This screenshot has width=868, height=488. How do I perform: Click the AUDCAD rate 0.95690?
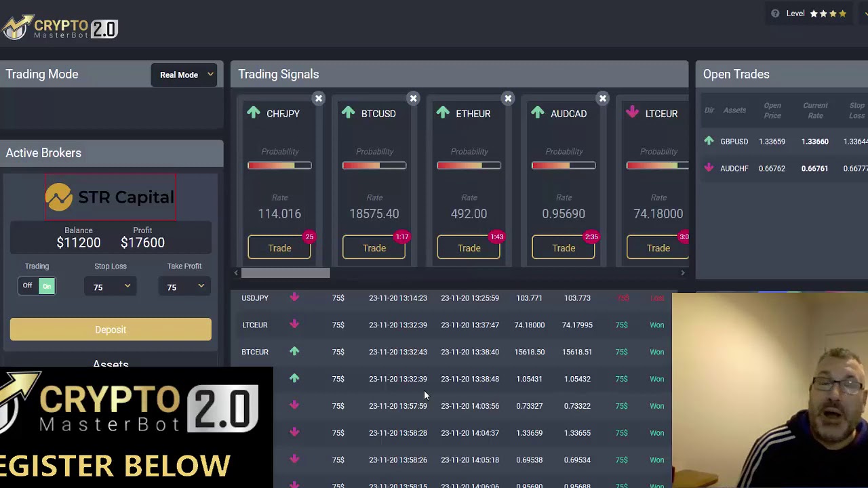(564, 213)
